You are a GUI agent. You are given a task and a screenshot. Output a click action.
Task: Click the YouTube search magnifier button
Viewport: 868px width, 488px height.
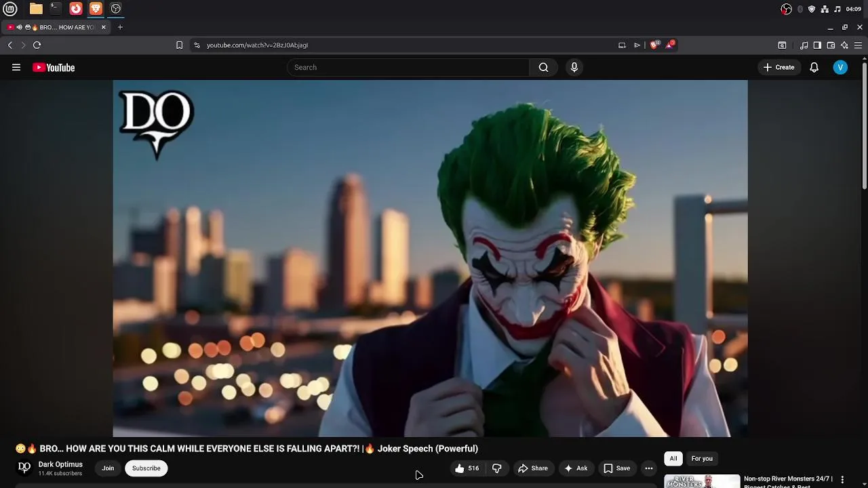pos(543,67)
